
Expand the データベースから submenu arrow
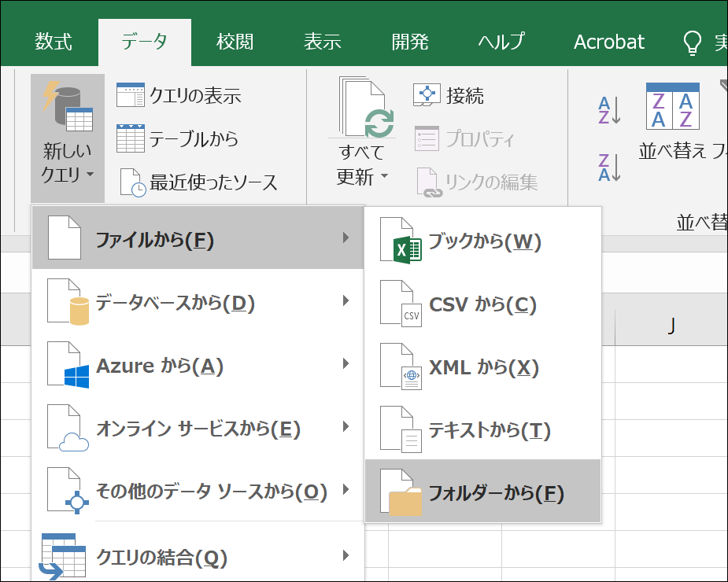tap(346, 300)
